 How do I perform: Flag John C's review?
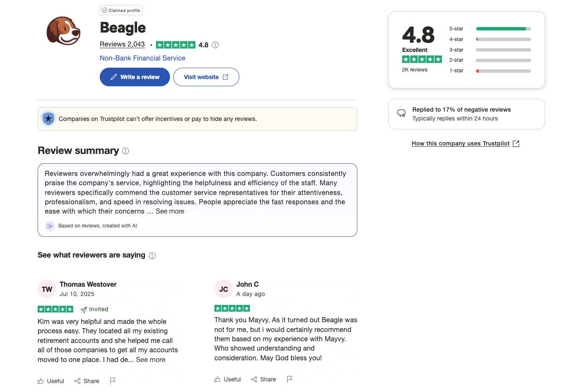click(x=290, y=379)
